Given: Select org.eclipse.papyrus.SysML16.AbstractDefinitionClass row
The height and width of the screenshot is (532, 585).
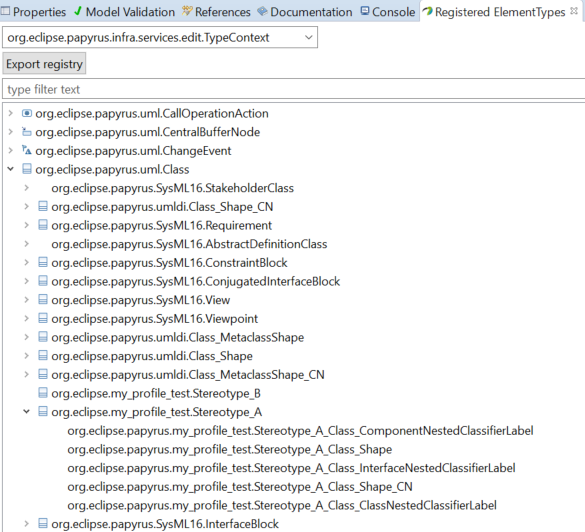Looking at the screenshot, I should pos(189,244).
